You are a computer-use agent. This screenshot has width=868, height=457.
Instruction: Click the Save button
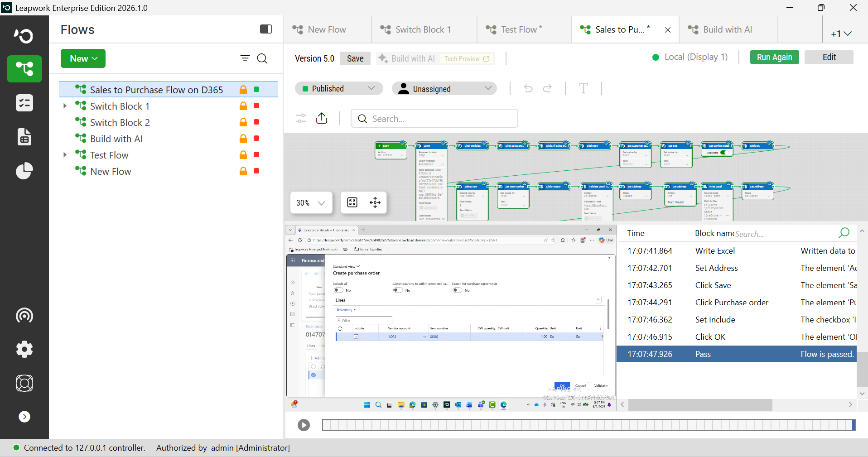coord(355,58)
